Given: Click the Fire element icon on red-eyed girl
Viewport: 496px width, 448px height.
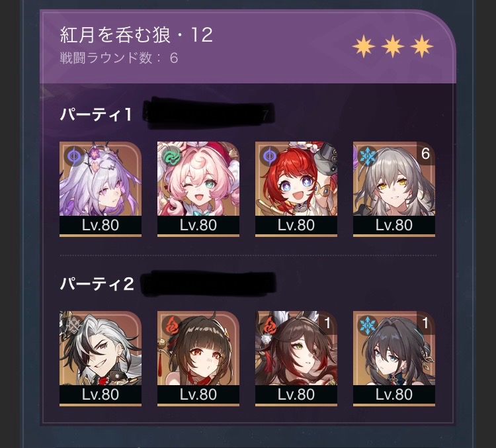Looking at the screenshot, I should click(x=171, y=326).
